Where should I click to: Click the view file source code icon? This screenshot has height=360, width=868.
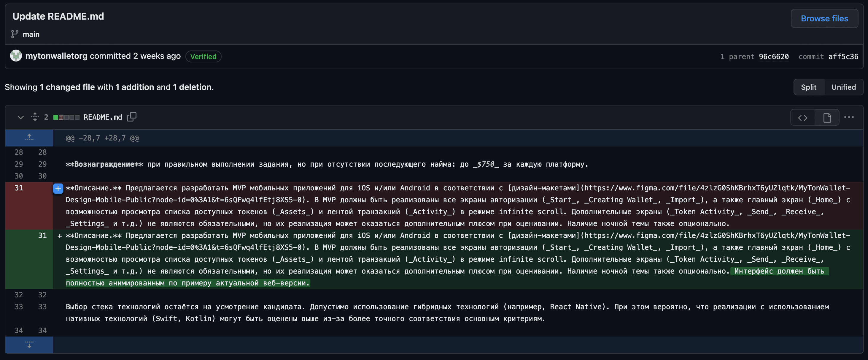point(803,117)
